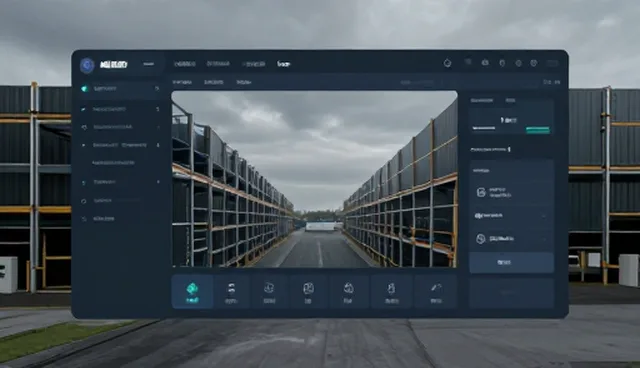Click the main scaffolding street preview image
The image size is (640, 368).
[314, 179]
